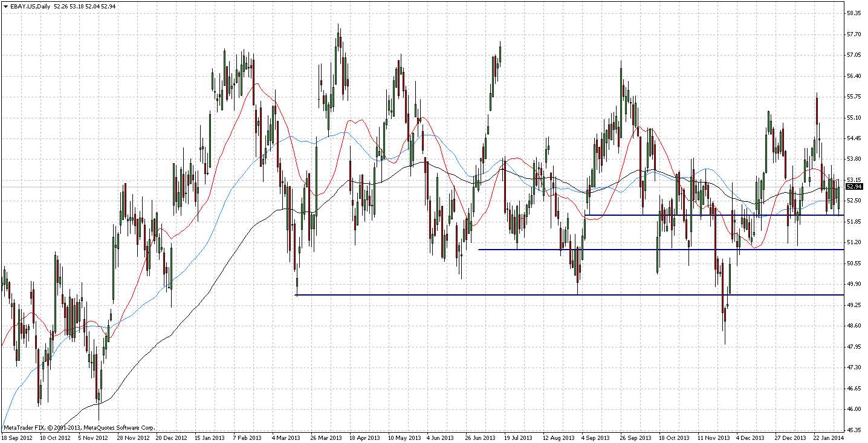The image size is (868, 443).
Task: Click the 12 Aug 2013 date label
Action: point(557,438)
